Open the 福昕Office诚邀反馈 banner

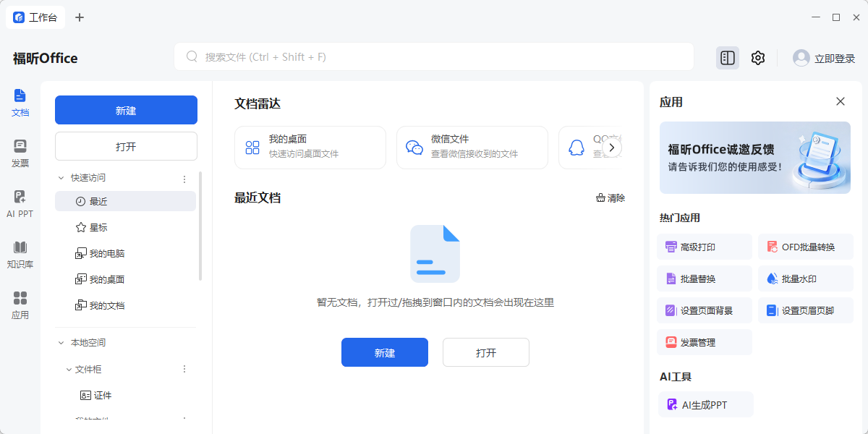click(755, 158)
